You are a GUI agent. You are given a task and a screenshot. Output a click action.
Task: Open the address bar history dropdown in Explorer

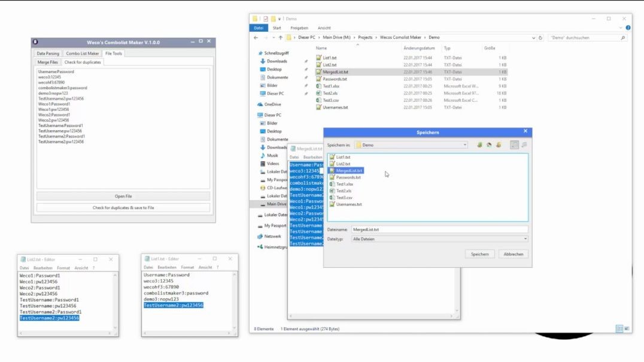533,37
